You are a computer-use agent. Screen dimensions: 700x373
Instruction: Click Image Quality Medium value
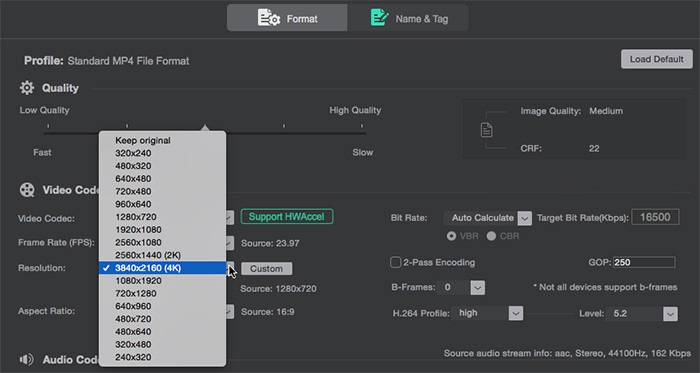coord(606,111)
